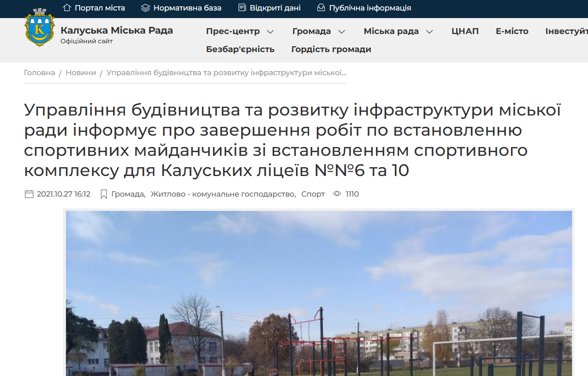The image size is (588, 376).
Task: Open the Безбар'єрність menu item
Action: click(x=240, y=49)
